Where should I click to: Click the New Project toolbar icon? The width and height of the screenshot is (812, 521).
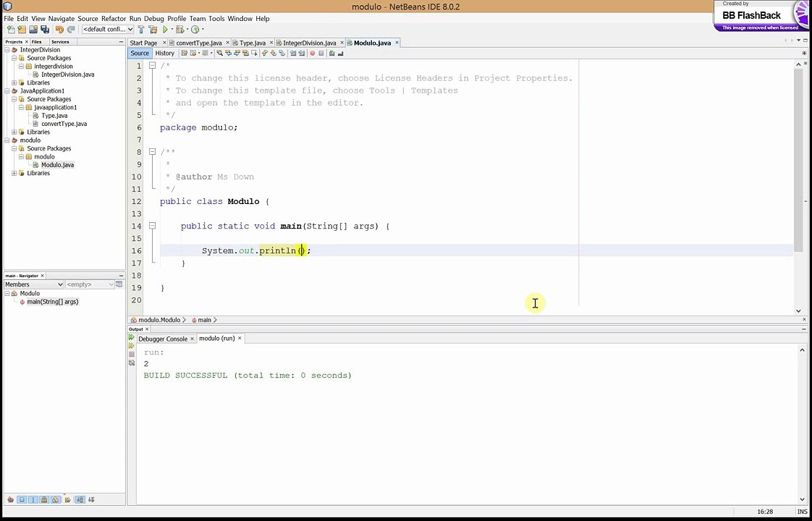point(22,30)
